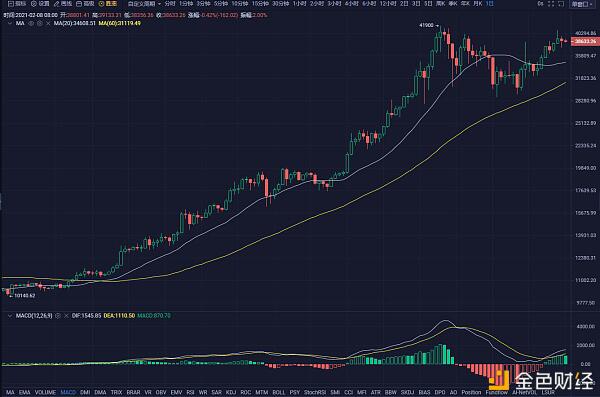The height and width of the screenshot is (397, 600).
Task: Select the active 1日 daily timeframe
Action: coord(489,4)
